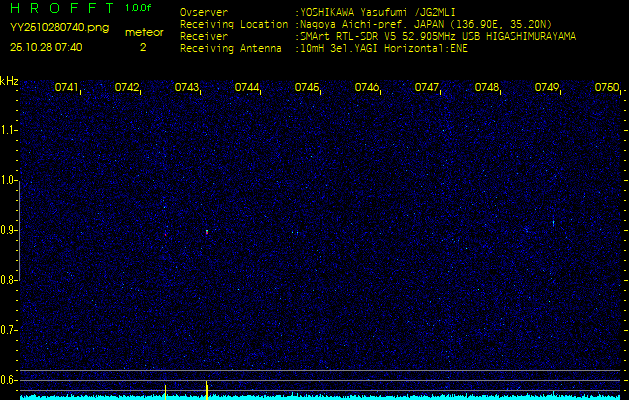This screenshot has height=400, width=629.
Task: Click the tall yellow spike in the bottom power graph
Action: (207, 388)
